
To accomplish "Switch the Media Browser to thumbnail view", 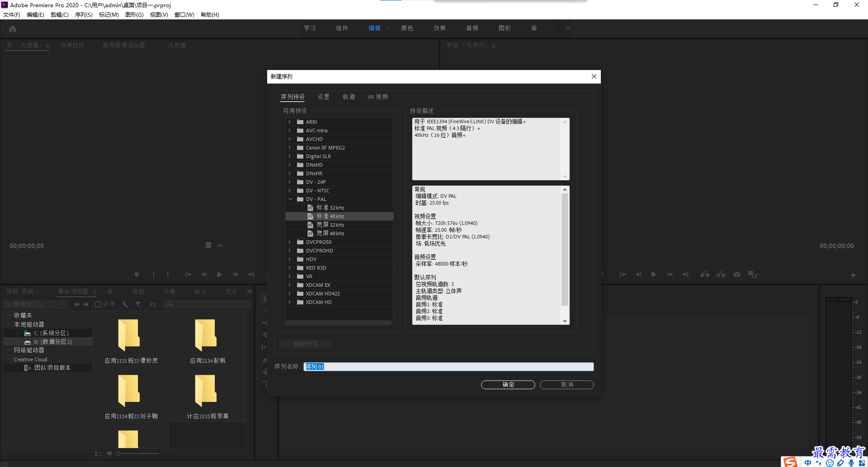I will pyautogui.click(x=109, y=453).
